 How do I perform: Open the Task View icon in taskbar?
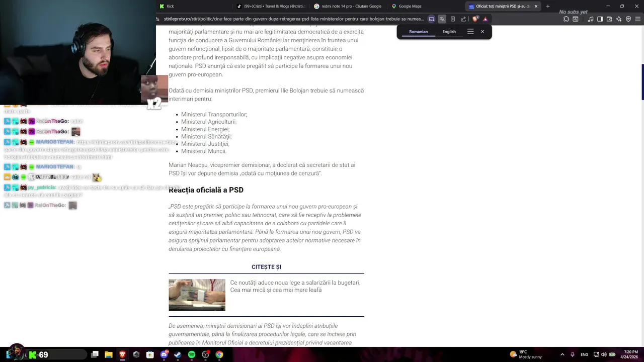coord(95,354)
